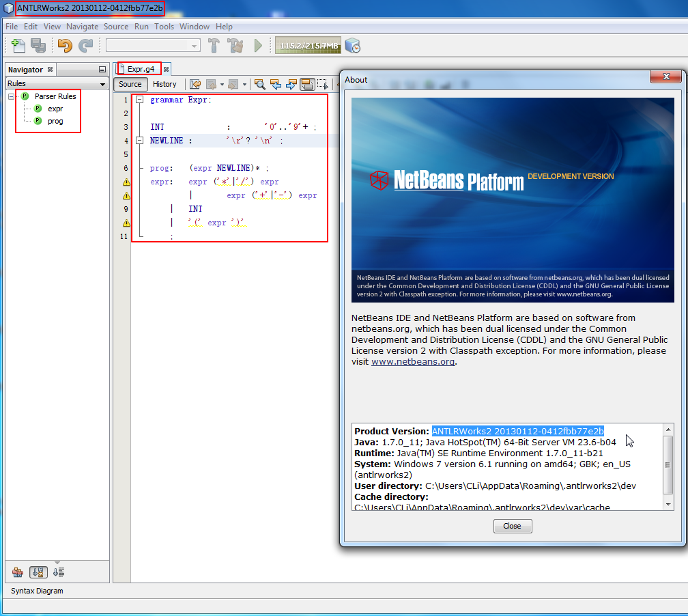Click line number 3 in the gutter
This screenshot has width=688, height=616.
point(126,127)
